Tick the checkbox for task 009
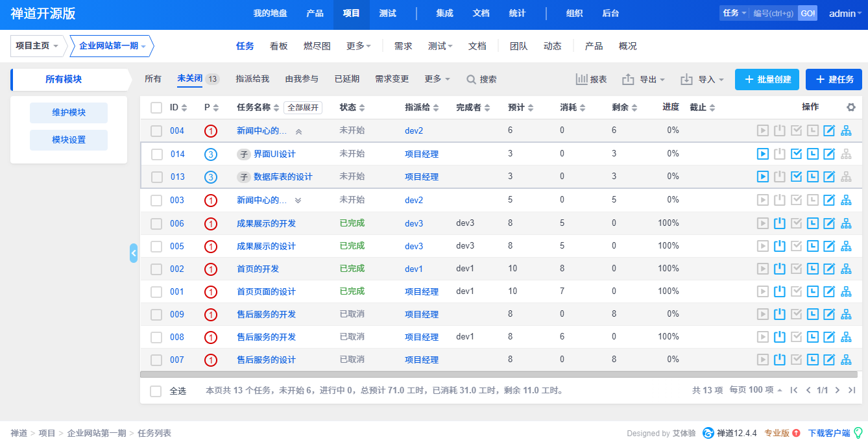Image resolution: width=868 pixels, height=442 pixels. (x=156, y=315)
